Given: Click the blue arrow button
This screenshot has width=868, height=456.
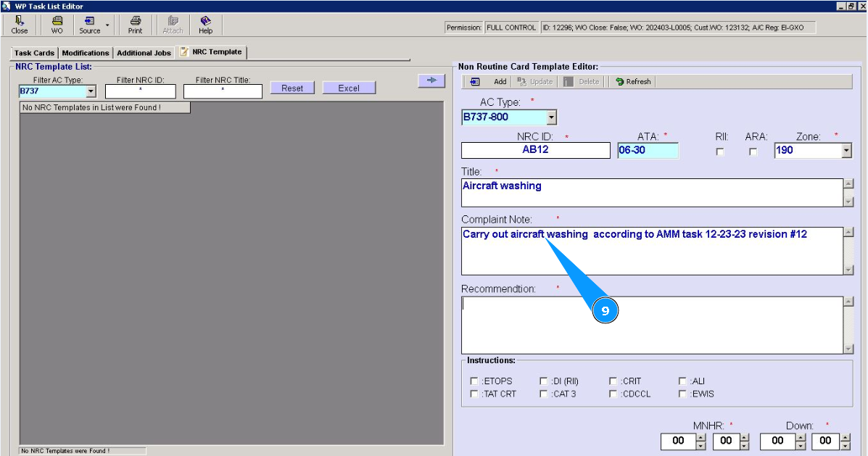Looking at the screenshot, I should tap(431, 80).
